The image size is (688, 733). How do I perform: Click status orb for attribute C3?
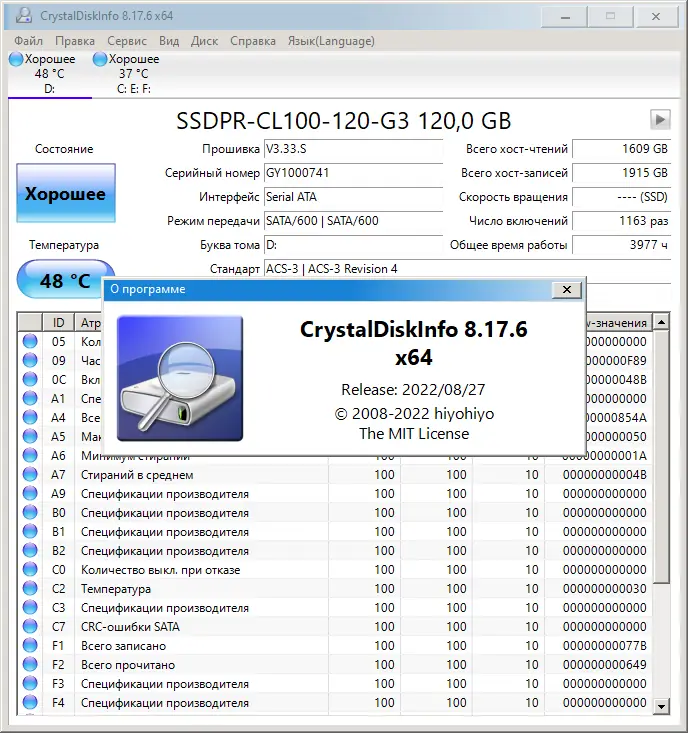[30, 607]
